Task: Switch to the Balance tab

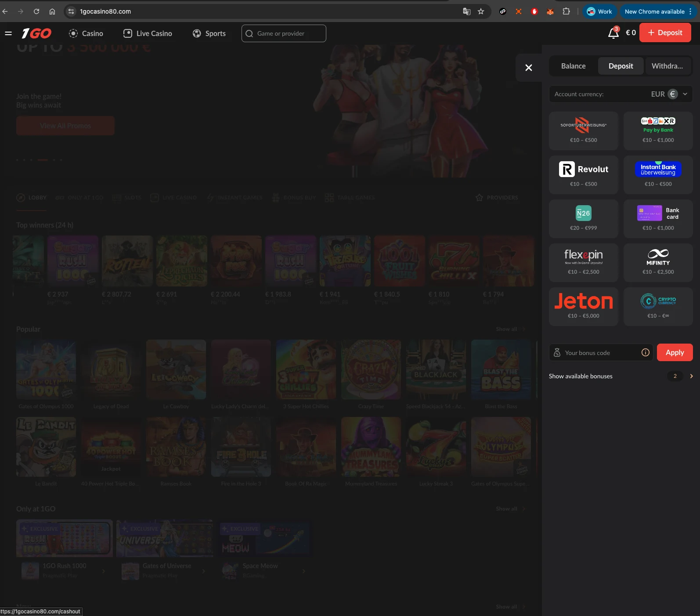Action: point(573,66)
